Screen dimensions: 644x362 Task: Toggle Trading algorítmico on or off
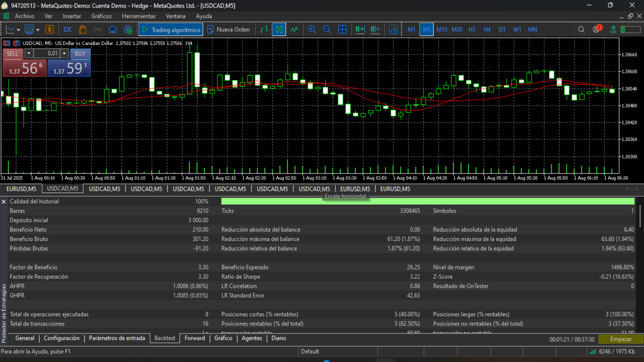click(171, 29)
